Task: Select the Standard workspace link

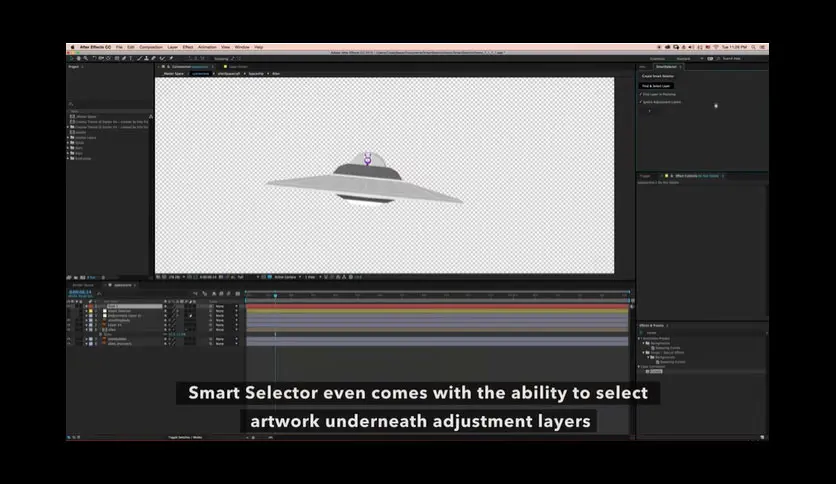Action: coord(683,59)
